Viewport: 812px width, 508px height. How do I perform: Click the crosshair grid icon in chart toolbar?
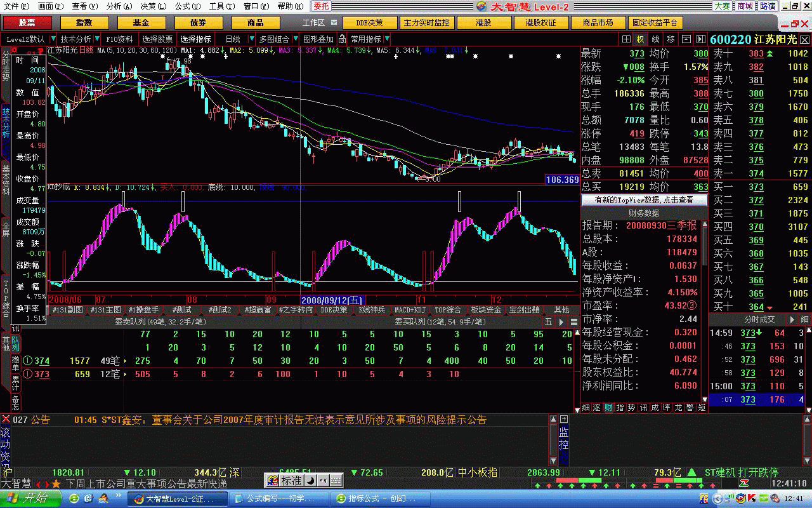tap(627, 39)
